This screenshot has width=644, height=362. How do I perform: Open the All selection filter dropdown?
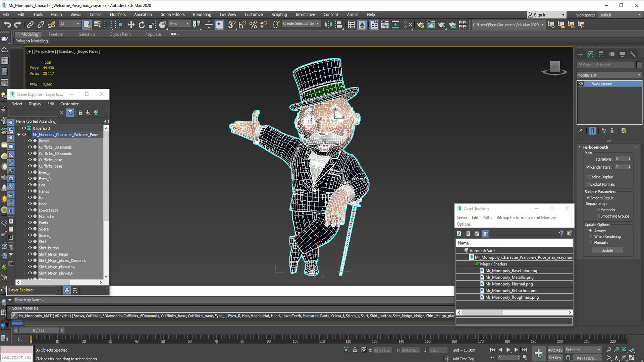(70, 24)
